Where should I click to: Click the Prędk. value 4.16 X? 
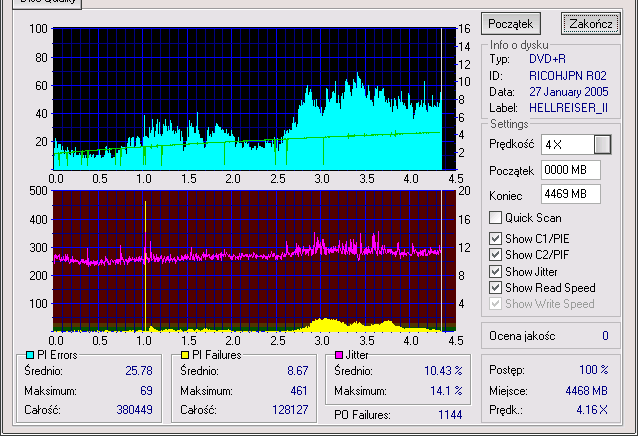[x=592, y=410]
